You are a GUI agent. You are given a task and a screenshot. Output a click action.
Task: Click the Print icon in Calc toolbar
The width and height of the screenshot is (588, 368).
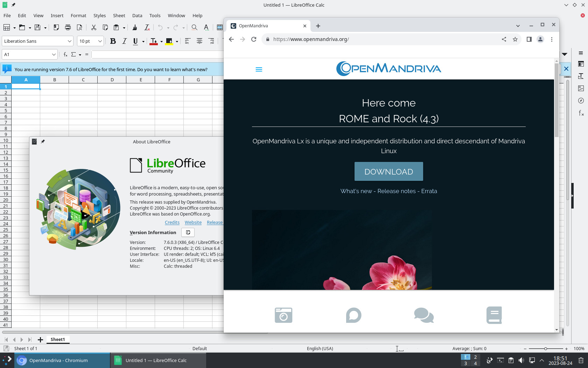point(68,27)
